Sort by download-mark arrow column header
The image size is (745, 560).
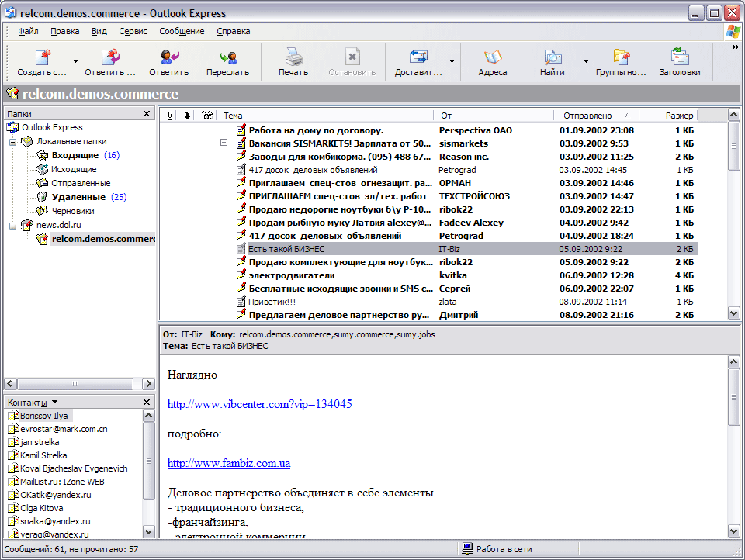click(x=187, y=116)
